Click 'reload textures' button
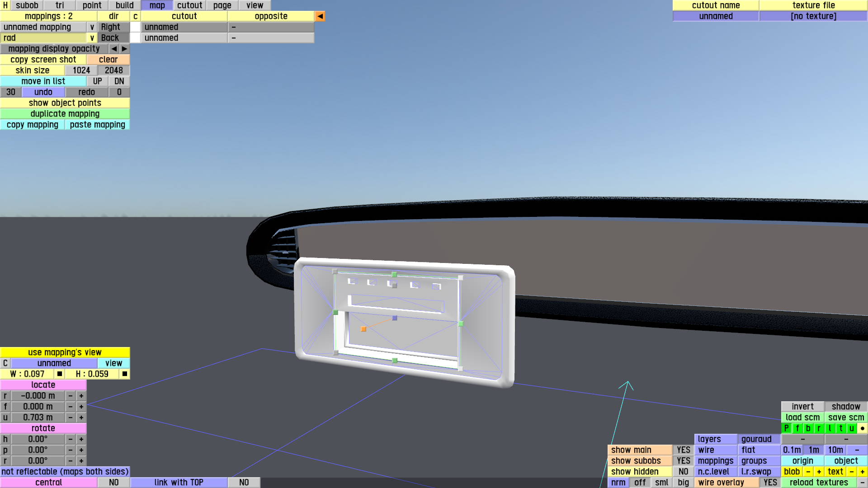This screenshot has width=868, height=488. [x=819, y=483]
